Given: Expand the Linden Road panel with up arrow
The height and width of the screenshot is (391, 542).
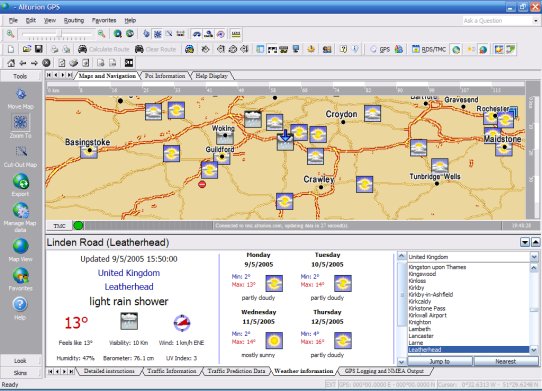Looking at the screenshot, I should point(535,242).
